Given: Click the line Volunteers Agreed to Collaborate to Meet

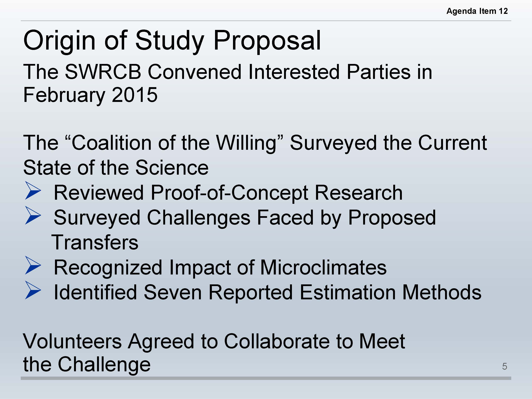Looking at the screenshot, I should coord(214,341).
